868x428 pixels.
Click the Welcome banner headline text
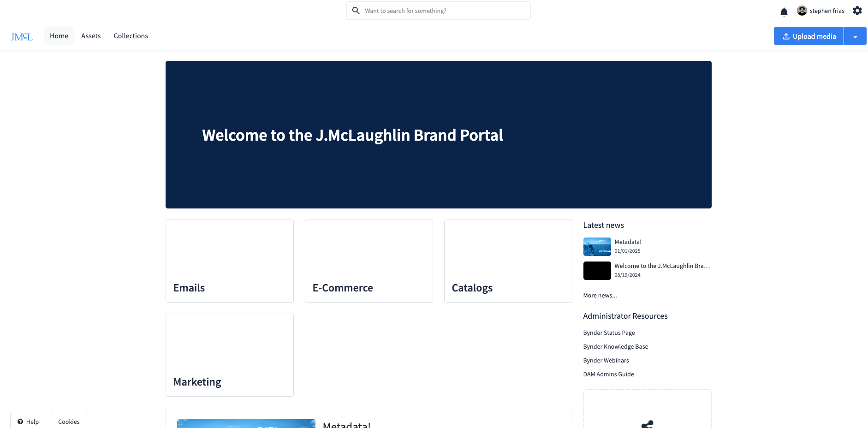pyautogui.click(x=352, y=136)
